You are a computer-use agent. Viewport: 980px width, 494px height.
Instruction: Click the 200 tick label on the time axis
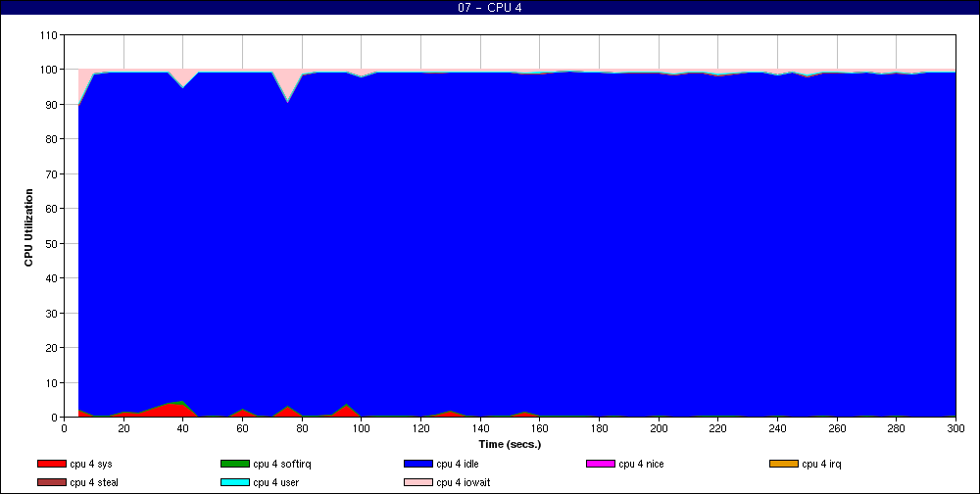click(x=659, y=428)
